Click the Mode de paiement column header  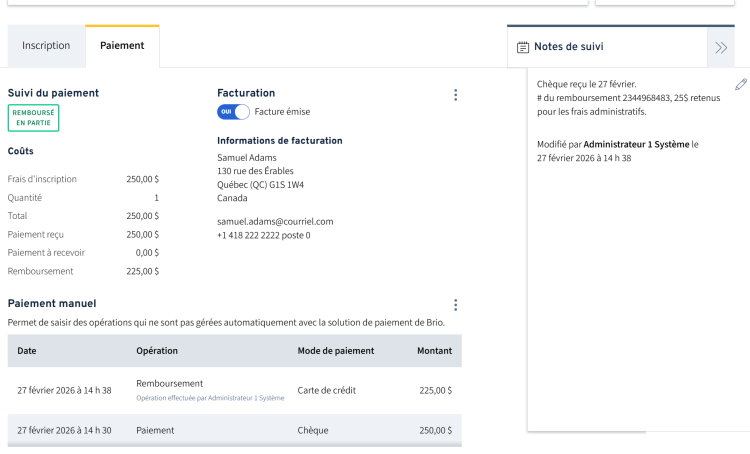pos(336,351)
